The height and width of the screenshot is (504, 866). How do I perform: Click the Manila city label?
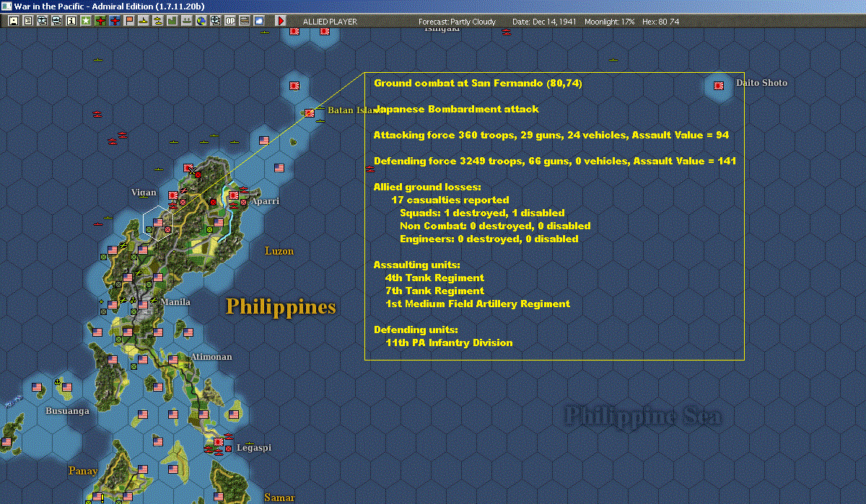175,301
